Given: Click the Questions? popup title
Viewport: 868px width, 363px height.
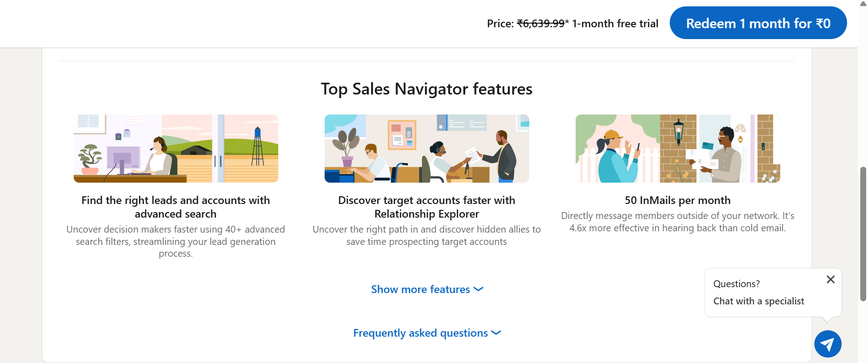Looking at the screenshot, I should tap(736, 284).
